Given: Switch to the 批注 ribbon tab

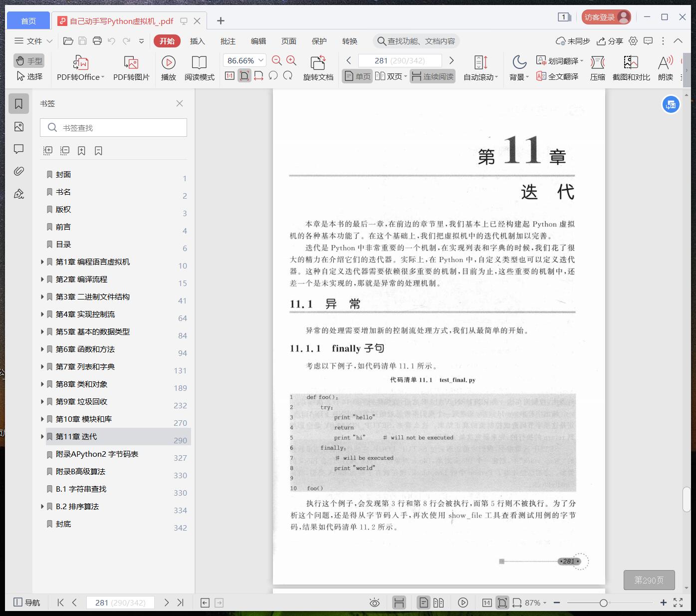Looking at the screenshot, I should [x=228, y=41].
